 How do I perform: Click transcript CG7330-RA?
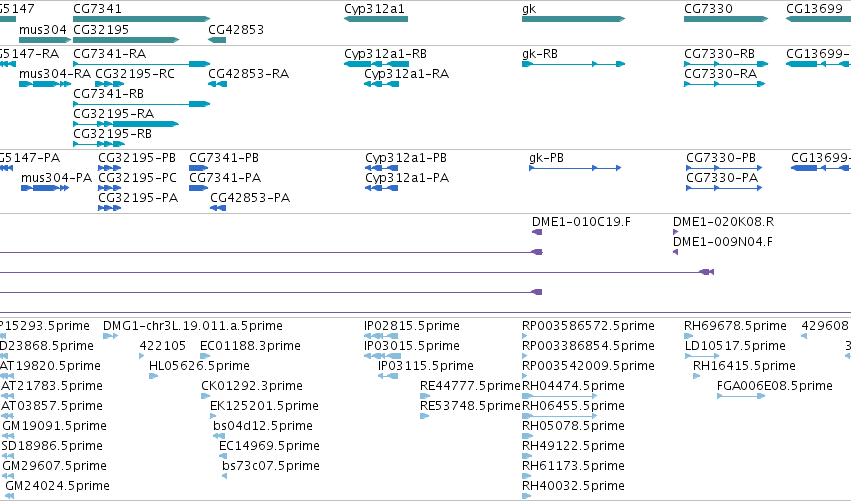(x=725, y=84)
